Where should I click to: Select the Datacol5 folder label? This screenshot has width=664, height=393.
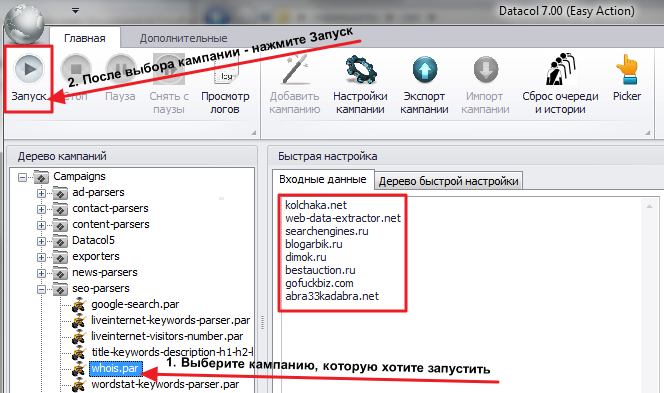point(93,241)
